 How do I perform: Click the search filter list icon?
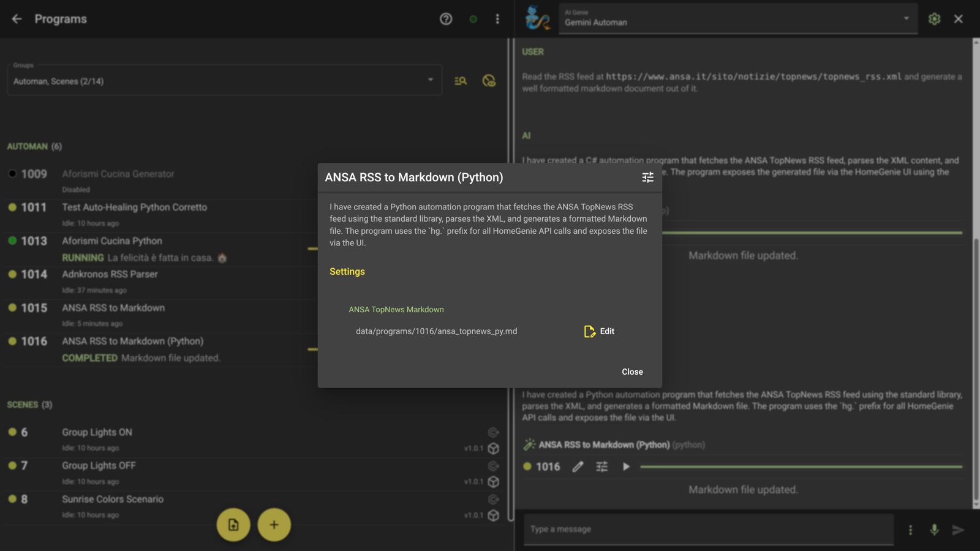click(461, 81)
